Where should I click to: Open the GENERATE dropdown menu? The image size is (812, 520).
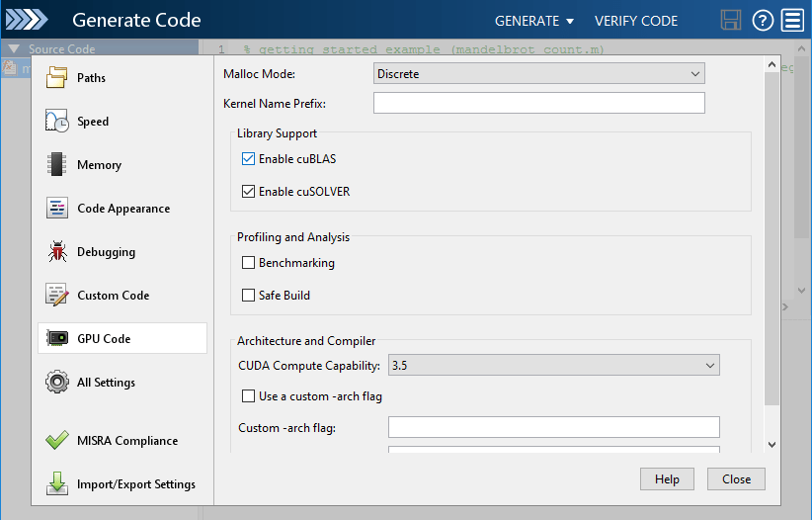click(534, 21)
